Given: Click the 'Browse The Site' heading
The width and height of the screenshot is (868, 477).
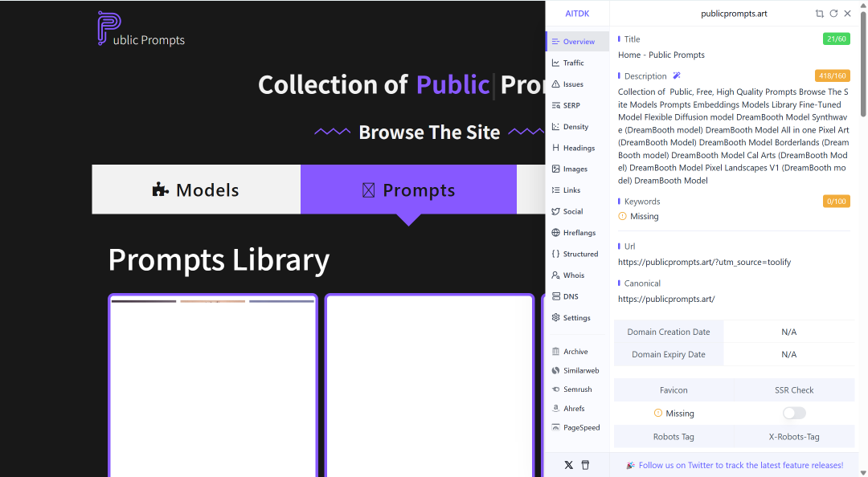Looking at the screenshot, I should [429, 132].
